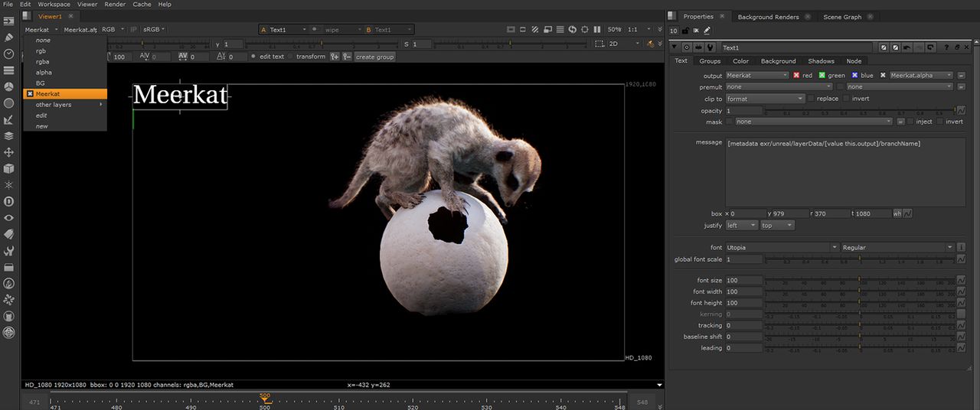The height and width of the screenshot is (410, 980).
Task: Click into the message text field
Action: pos(845,172)
